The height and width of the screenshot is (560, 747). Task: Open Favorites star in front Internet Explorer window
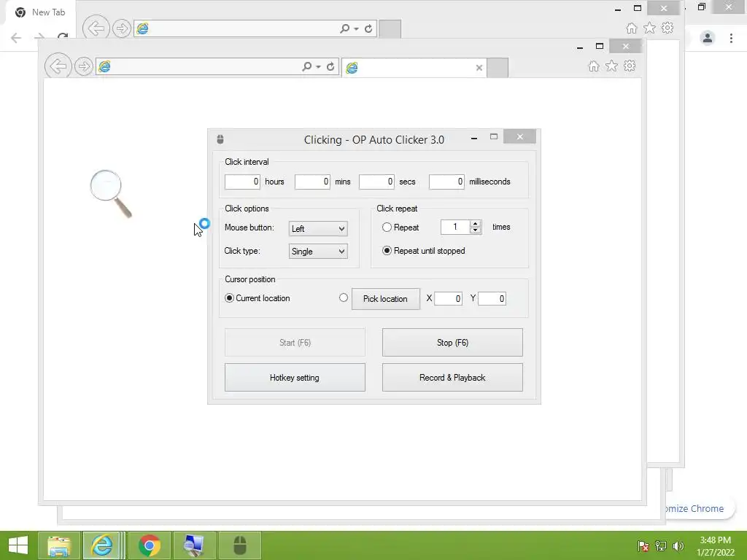[x=612, y=66]
